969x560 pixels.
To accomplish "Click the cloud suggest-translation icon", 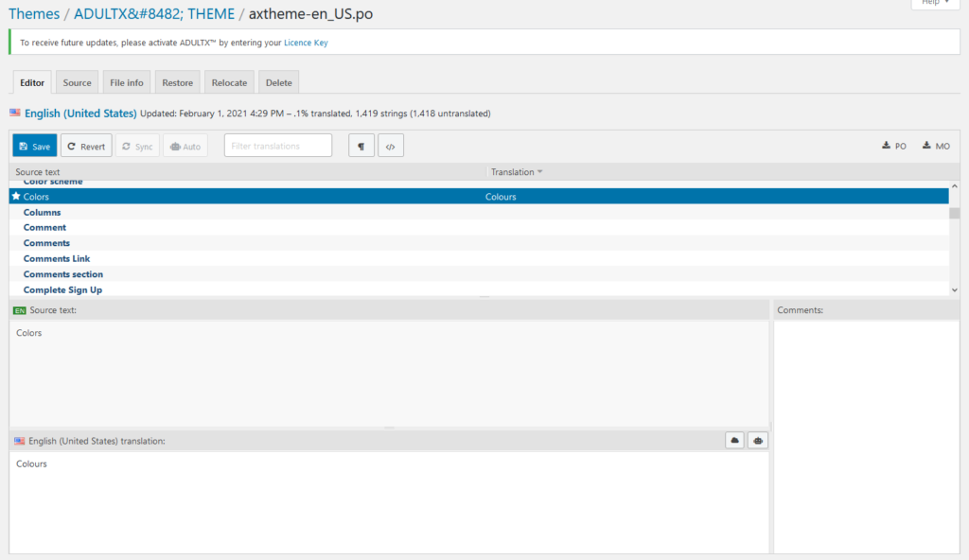I will [734, 441].
